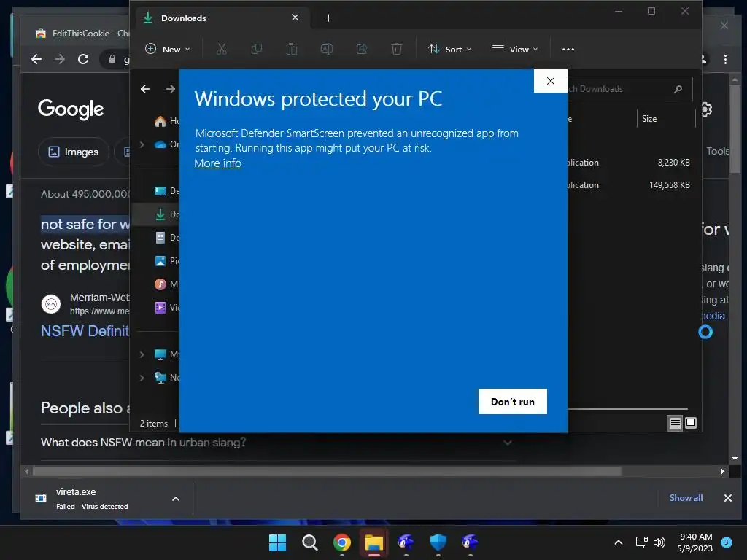The height and width of the screenshot is (560, 747).
Task: Select the Pictures folder in Explorer sidebar
Action: coord(167,261)
